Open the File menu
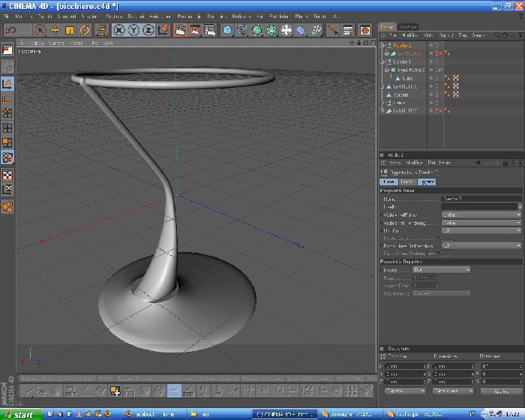 (x=6, y=16)
